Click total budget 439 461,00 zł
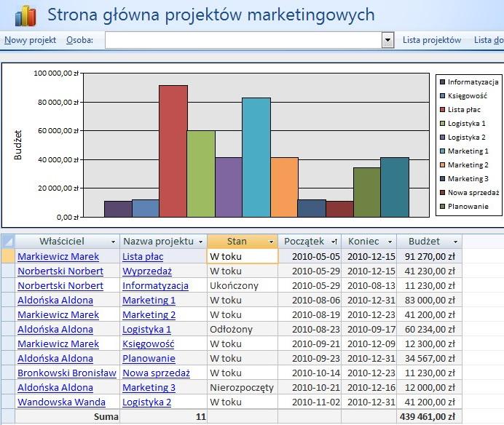This screenshot has width=504, height=425. [x=430, y=417]
